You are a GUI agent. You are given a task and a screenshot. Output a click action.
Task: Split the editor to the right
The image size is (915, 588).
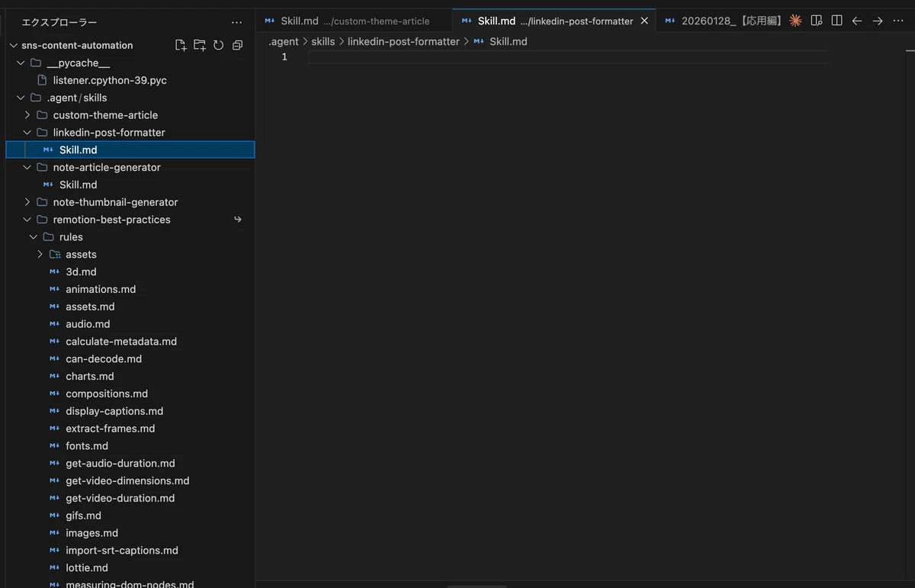point(836,21)
